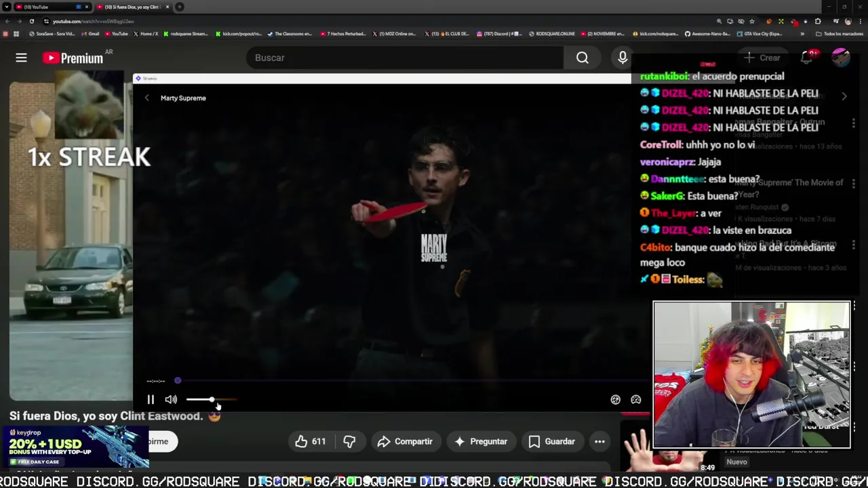Switch to the 'Si fuera Dios, yo soy Clint' tab
Screen dimensions: 868x488
tap(132, 7)
